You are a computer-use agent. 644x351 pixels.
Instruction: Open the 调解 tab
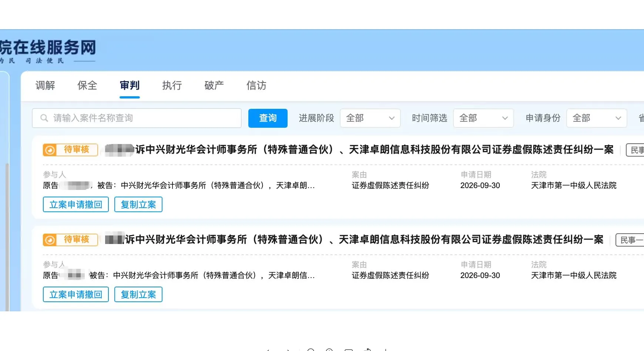point(45,86)
